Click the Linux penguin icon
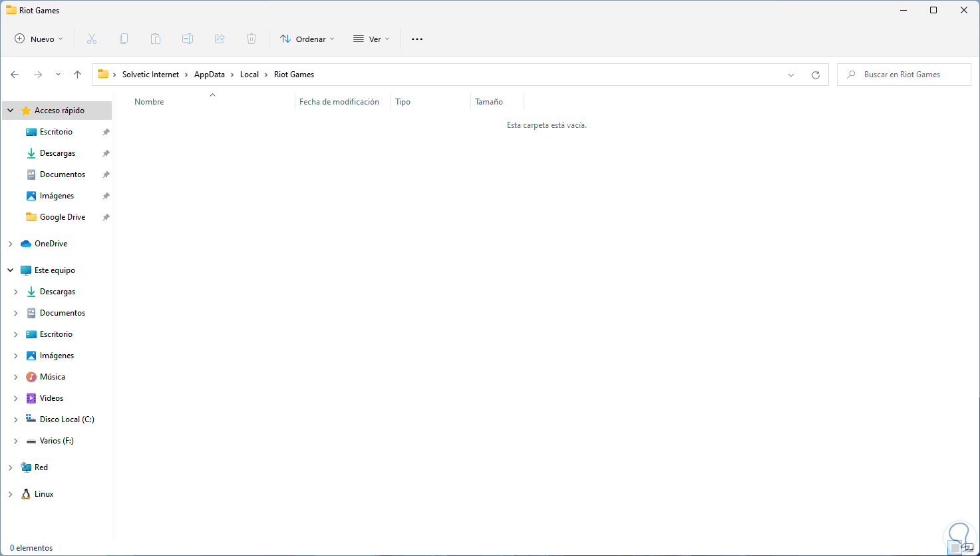Image resolution: width=980 pixels, height=556 pixels. click(26, 494)
